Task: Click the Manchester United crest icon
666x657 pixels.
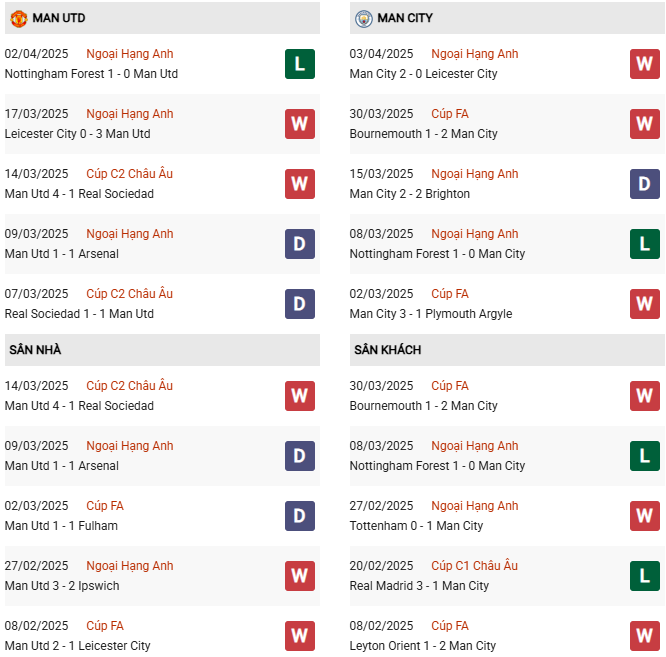Action: [18, 18]
